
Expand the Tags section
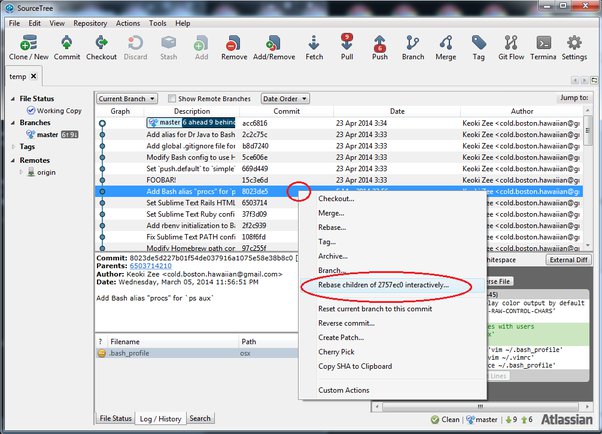coord(13,146)
